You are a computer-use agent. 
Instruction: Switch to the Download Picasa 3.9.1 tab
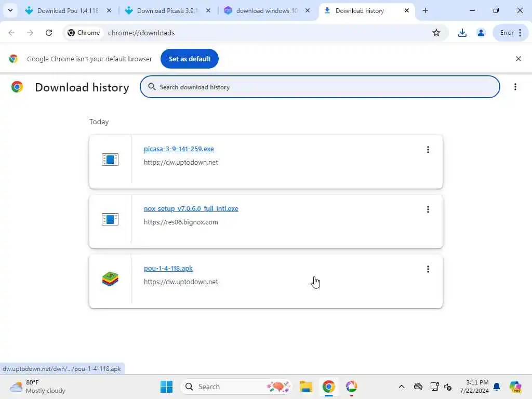(167, 10)
